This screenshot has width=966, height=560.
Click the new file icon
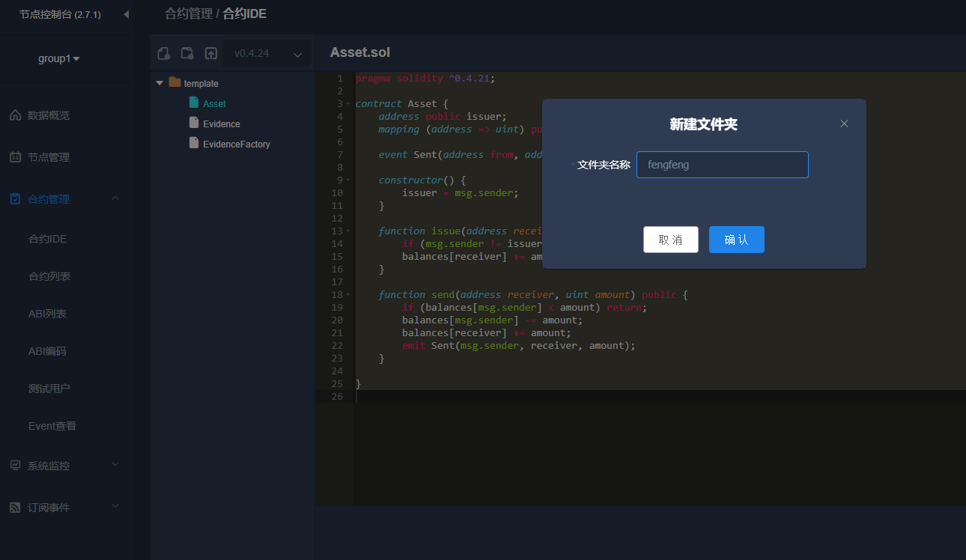163,53
